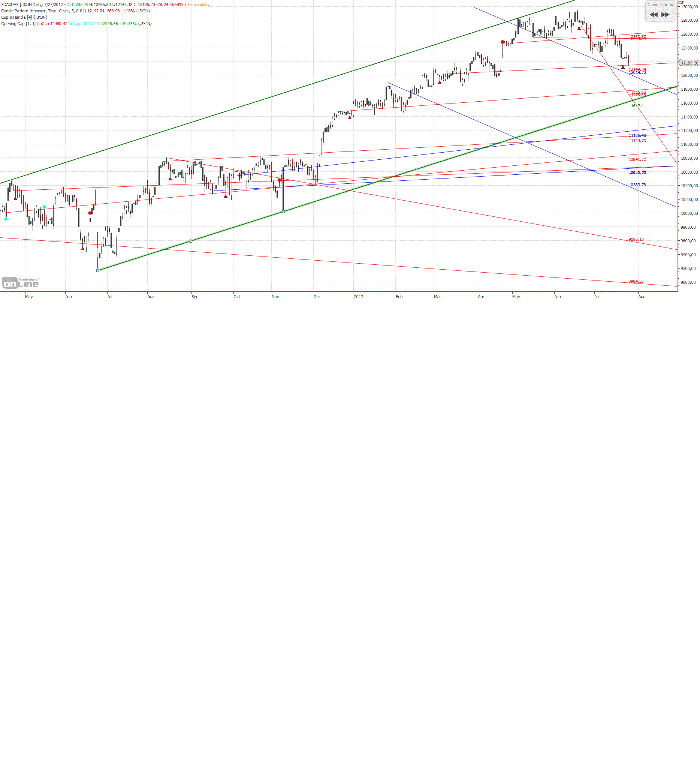The height and width of the screenshot is (768, 700).
Task: Click the '15 min delay' notice
Action: point(198,4)
